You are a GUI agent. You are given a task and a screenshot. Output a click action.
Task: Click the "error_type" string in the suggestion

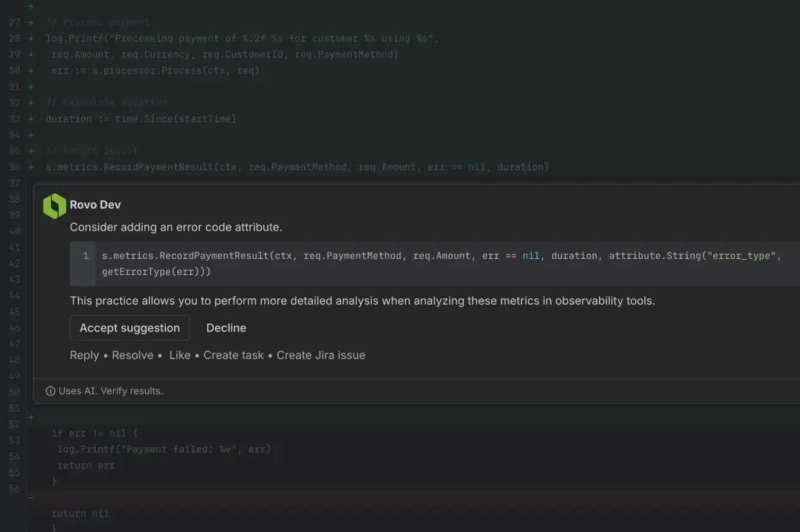[x=743, y=256]
